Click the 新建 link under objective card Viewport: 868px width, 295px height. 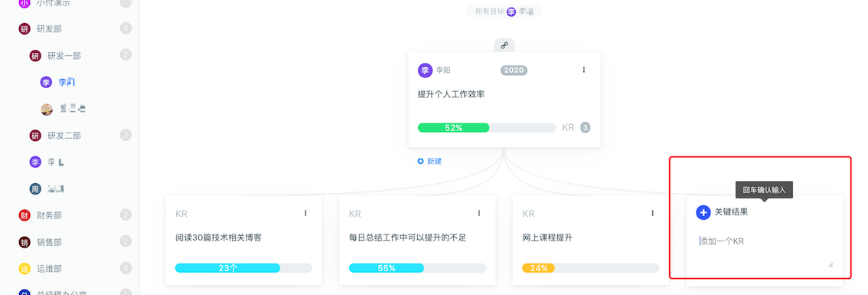[429, 162]
